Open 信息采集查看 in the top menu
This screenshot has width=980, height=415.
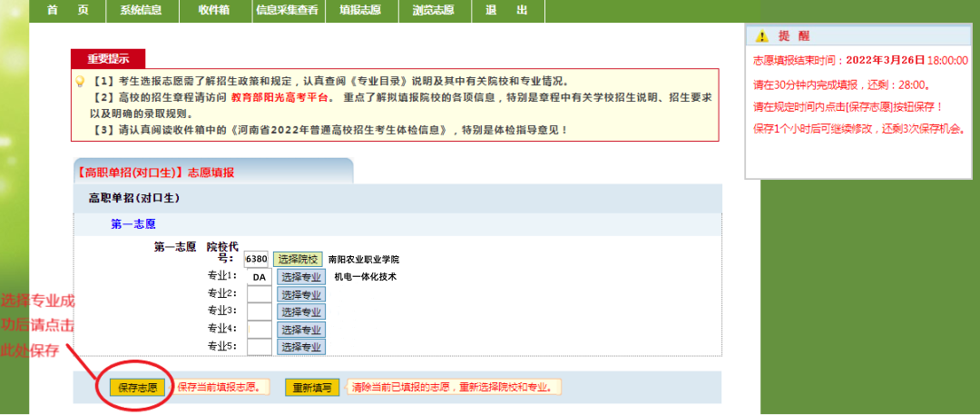[289, 11]
